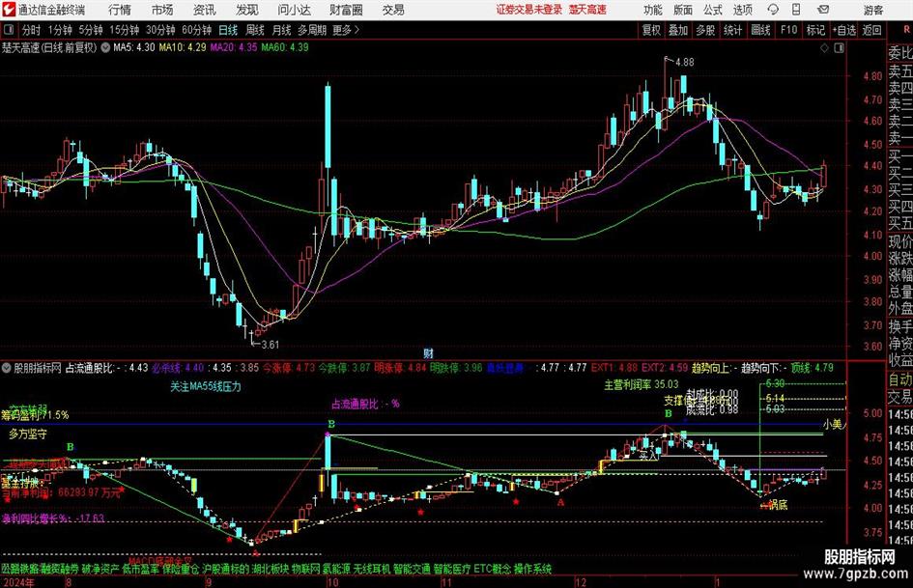Click the MA5: 4.30 label
The height and width of the screenshot is (588, 913).
coord(134,47)
